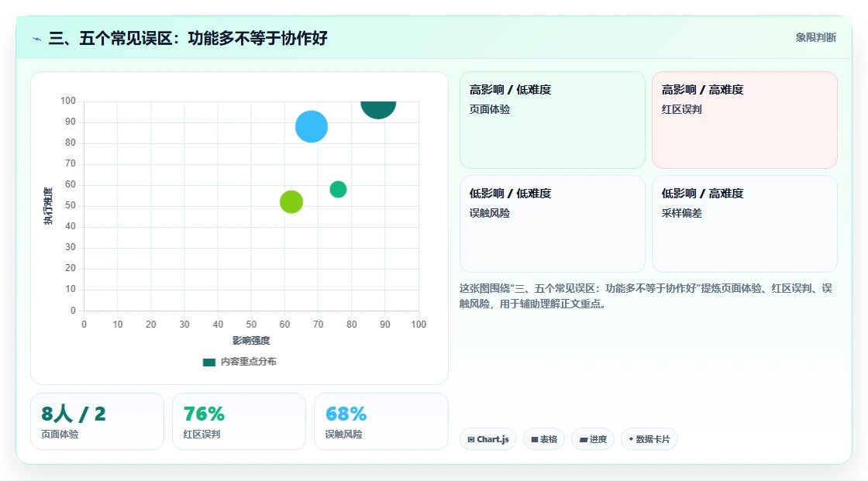This screenshot has height=481, width=868.
Task: Click the 影响强度 x-axis label
Action: (251, 340)
